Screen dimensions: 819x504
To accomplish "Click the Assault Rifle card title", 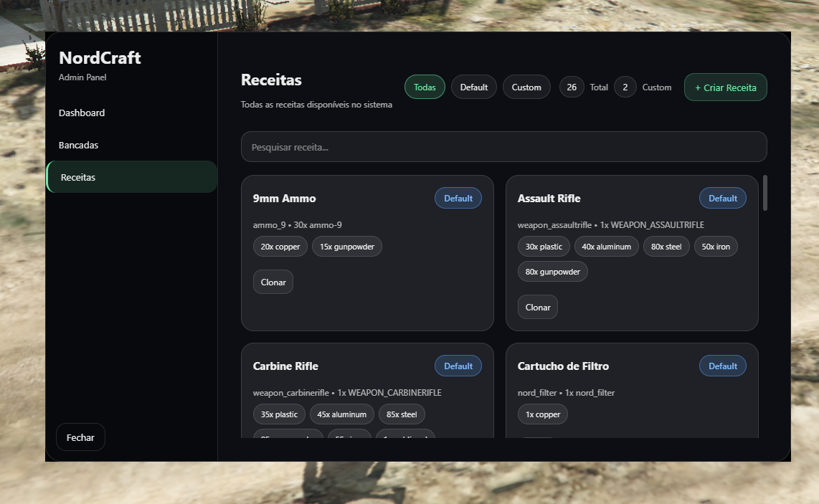I will tap(549, 199).
